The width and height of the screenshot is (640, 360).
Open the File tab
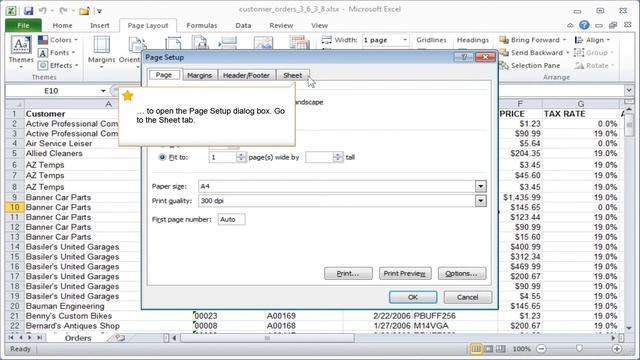click(x=23, y=25)
